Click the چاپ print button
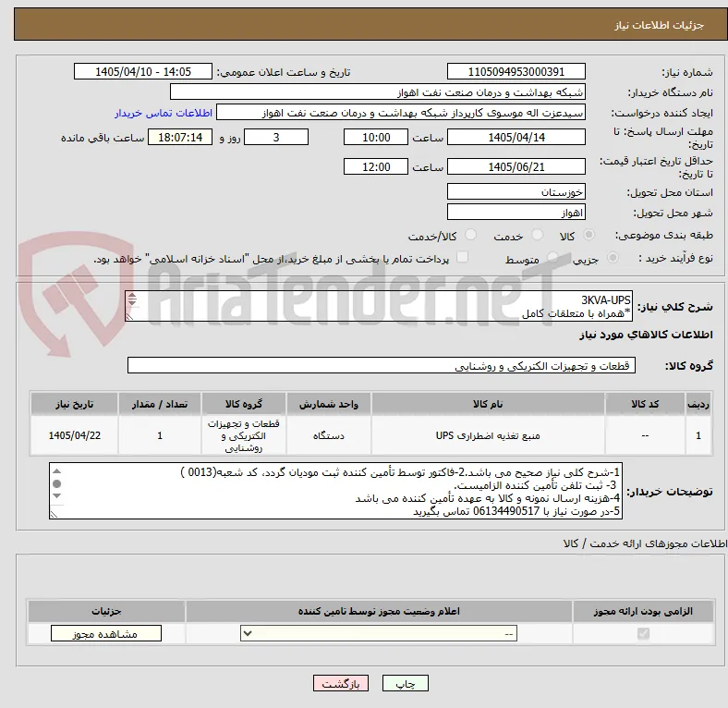Image resolution: width=728 pixels, height=708 pixels. 406,684
